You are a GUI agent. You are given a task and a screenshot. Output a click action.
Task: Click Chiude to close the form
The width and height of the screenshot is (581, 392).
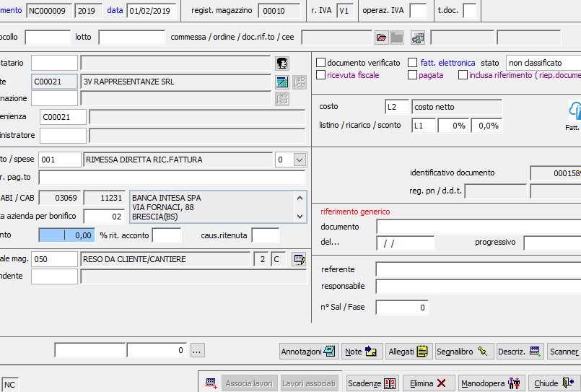tap(554, 383)
